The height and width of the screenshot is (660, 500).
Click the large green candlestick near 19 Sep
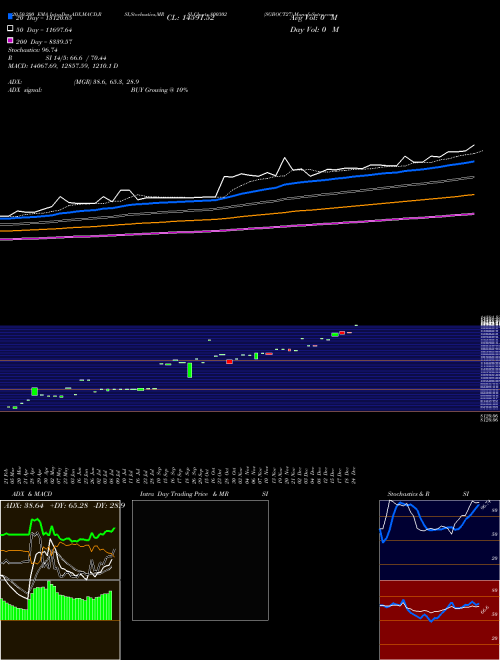tap(190, 370)
